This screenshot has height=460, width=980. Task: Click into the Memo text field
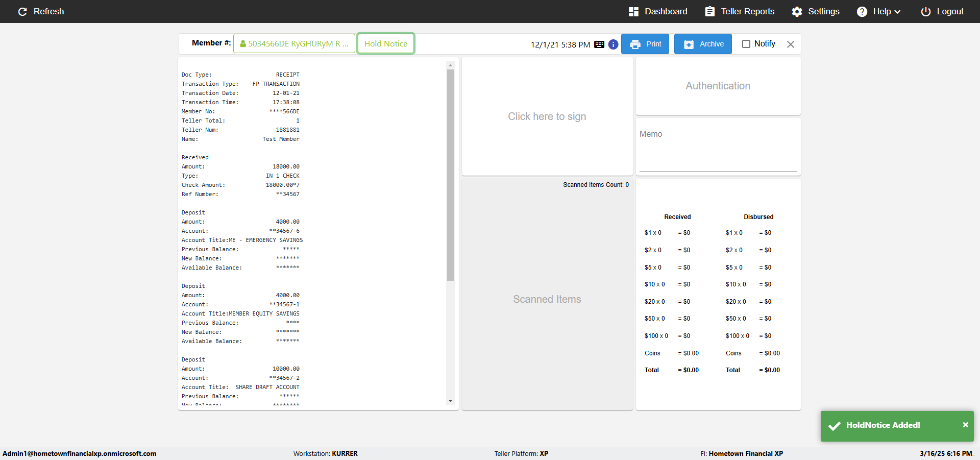point(718,151)
